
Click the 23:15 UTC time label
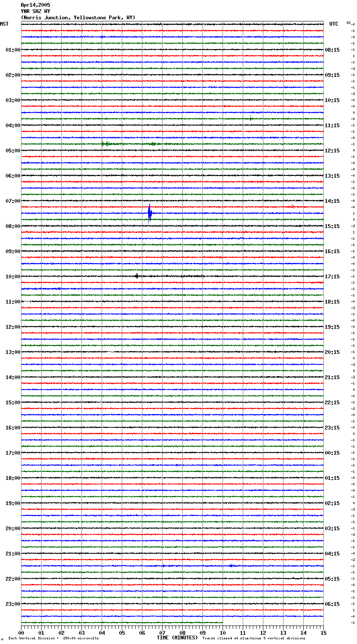[x=332, y=428]
